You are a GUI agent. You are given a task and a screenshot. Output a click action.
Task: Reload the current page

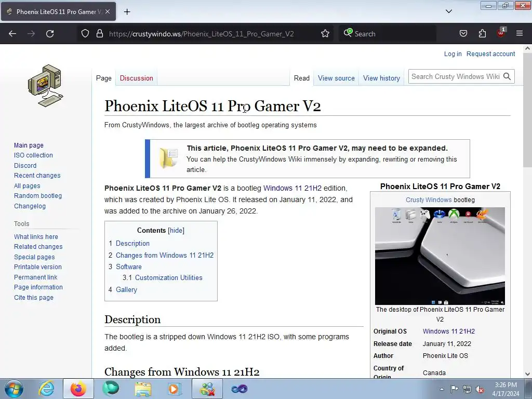tap(50, 34)
